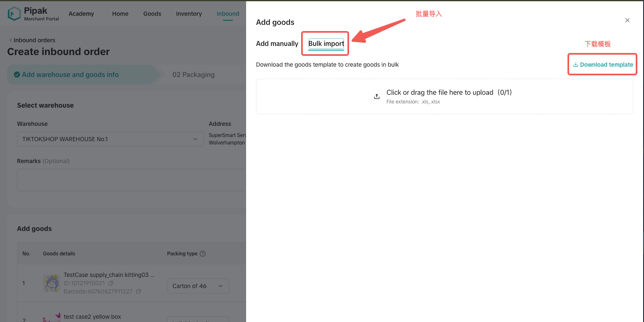Open the Warehouse dropdown
This screenshot has height=322, width=644.
coord(110,139)
